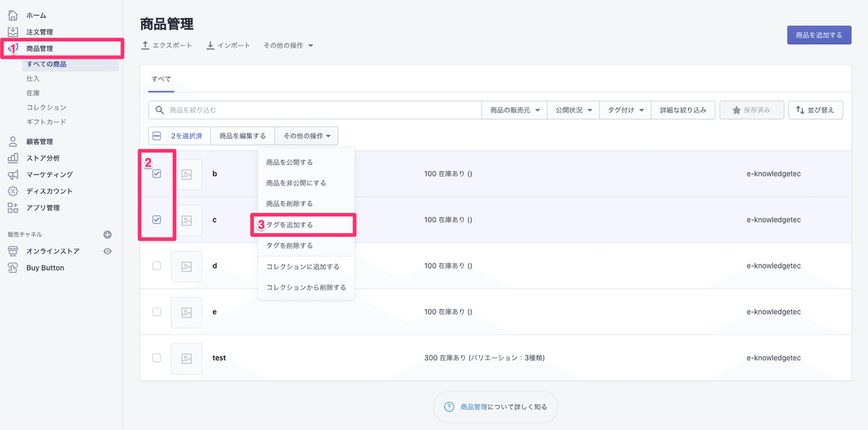The height and width of the screenshot is (430, 868).
Task: Open thumbnail of product e
Action: 187,311
